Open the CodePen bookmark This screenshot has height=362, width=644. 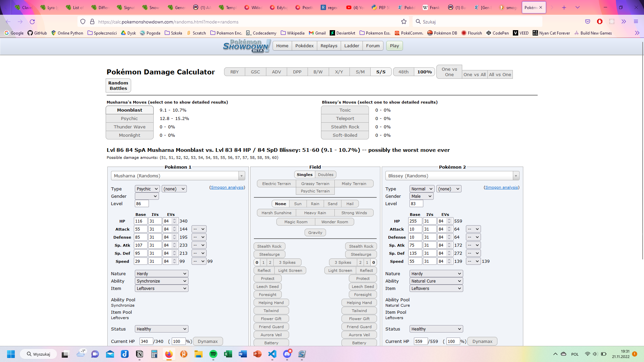pyautogui.click(x=497, y=33)
